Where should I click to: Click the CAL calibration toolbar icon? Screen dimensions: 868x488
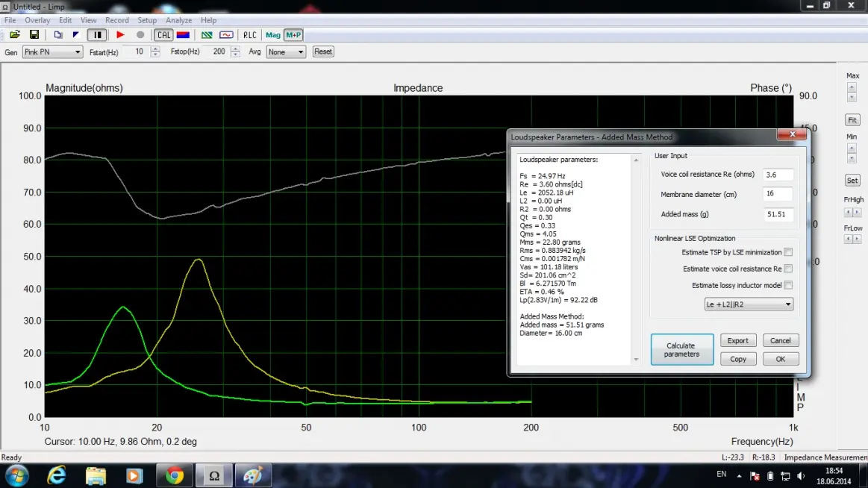(x=163, y=35)
